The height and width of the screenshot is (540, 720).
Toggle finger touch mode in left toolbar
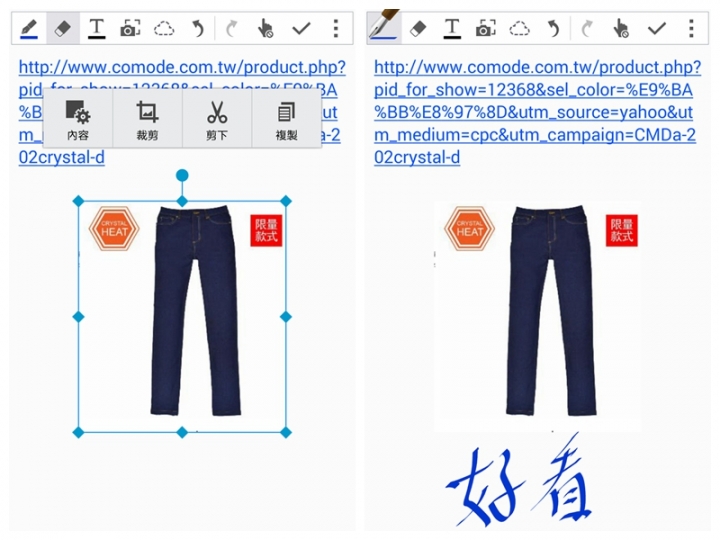point(265,28)
